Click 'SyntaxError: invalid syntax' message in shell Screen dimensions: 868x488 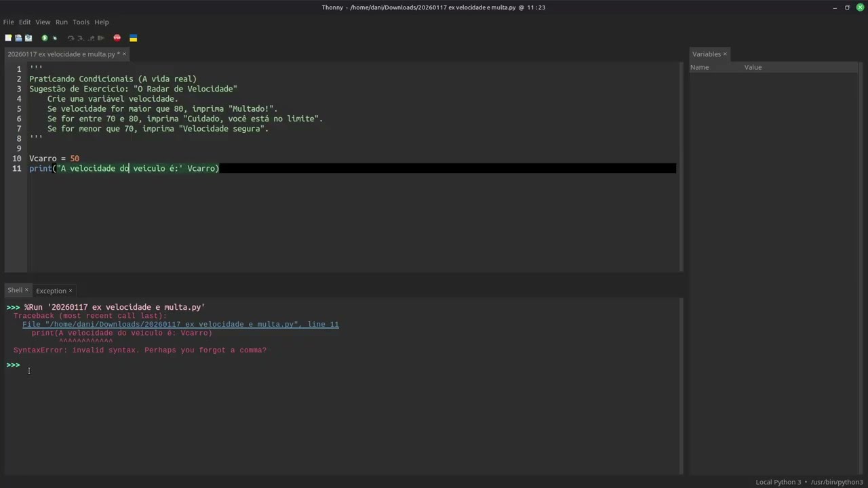click(140, 350)
